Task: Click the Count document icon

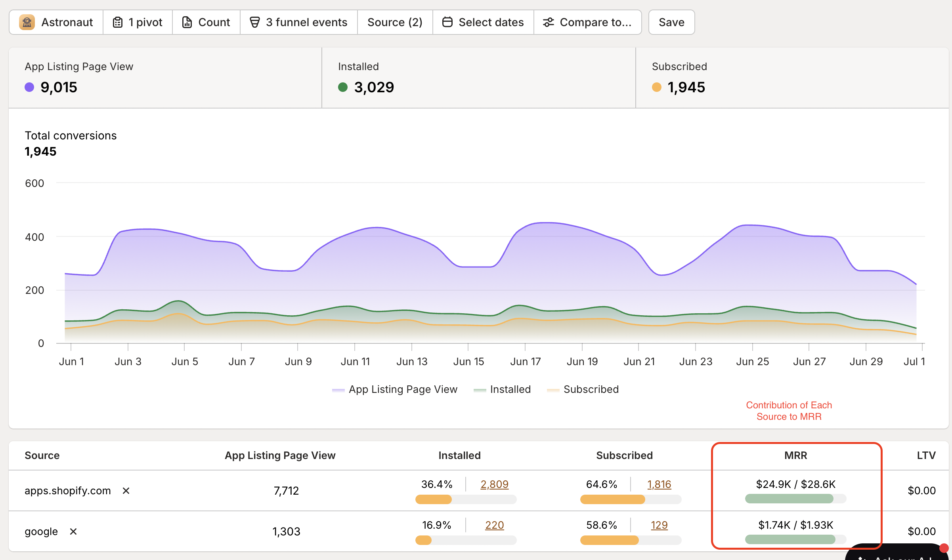Action: [x=187, y=22]
